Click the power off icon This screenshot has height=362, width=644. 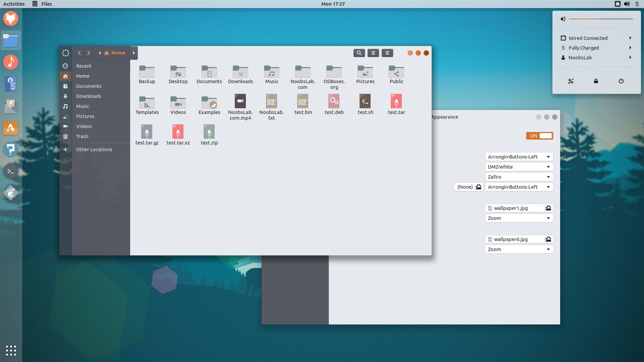(621, 81)
